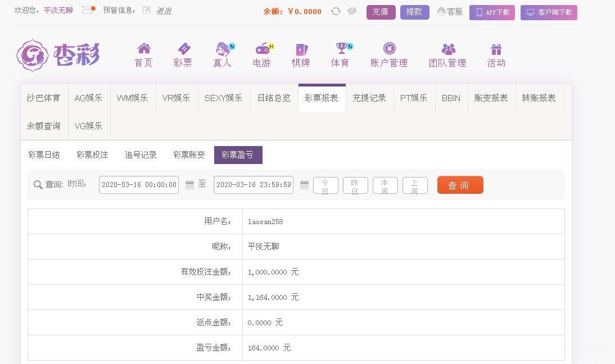Viewport: 615px width, 364px height.
Task: Click the start date field 00:00:00
Action: 139,185
